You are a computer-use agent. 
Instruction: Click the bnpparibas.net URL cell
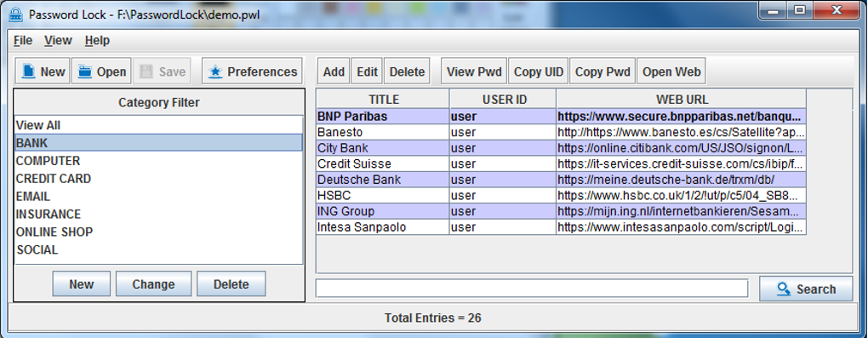click(682, 117)
